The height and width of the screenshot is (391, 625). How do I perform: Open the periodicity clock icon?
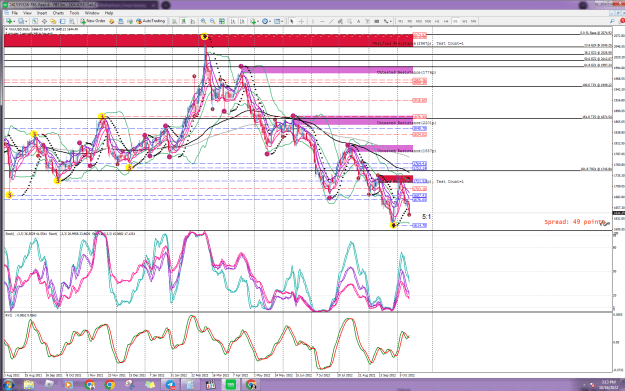pyautogui.click(x=265, y=21)
